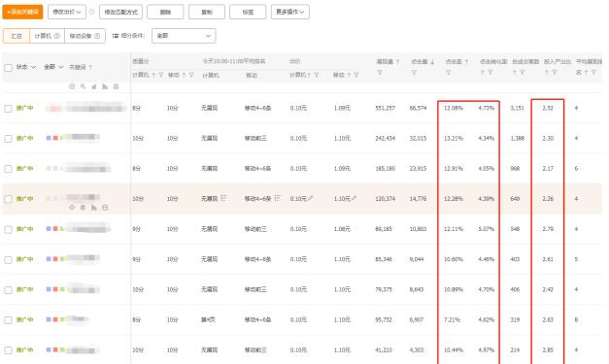Click ranking detail icon beside 无展现 in 120,374 row
Screen dimensions: 609x364
coord(223,198)
